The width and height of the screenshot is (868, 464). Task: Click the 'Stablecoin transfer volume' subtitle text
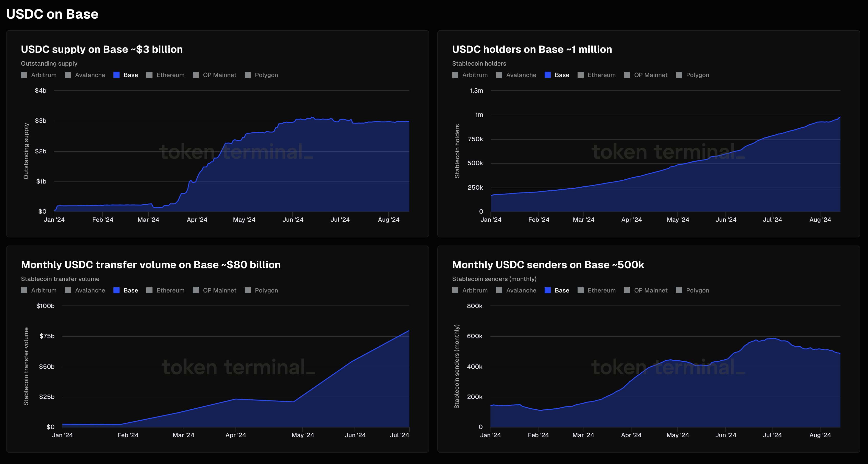coord(60,279)
